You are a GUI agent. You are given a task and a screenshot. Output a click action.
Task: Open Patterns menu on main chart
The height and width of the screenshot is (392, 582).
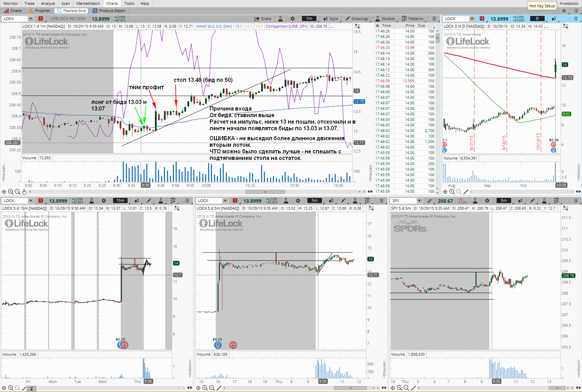point(413,19)
